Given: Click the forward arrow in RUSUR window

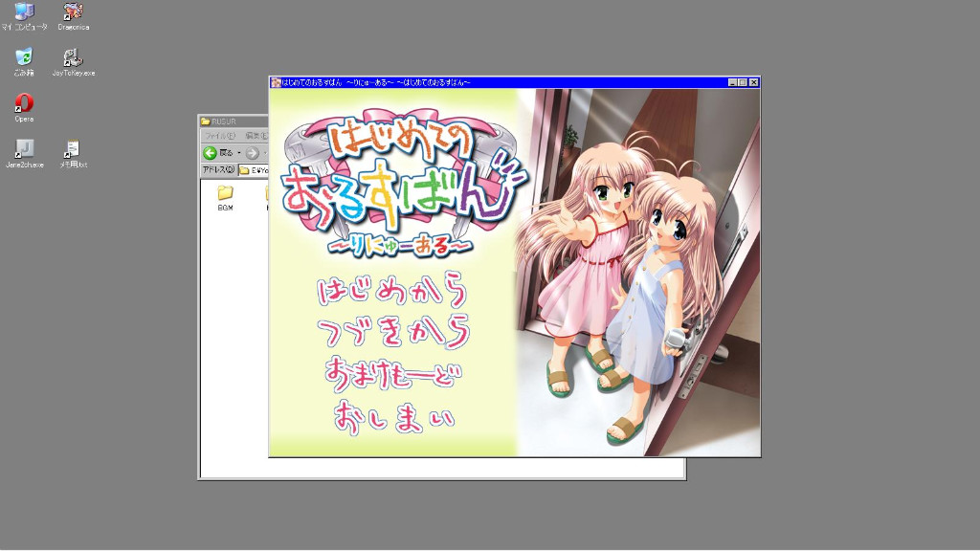Looking at the screenshot, I should (252, 152).
